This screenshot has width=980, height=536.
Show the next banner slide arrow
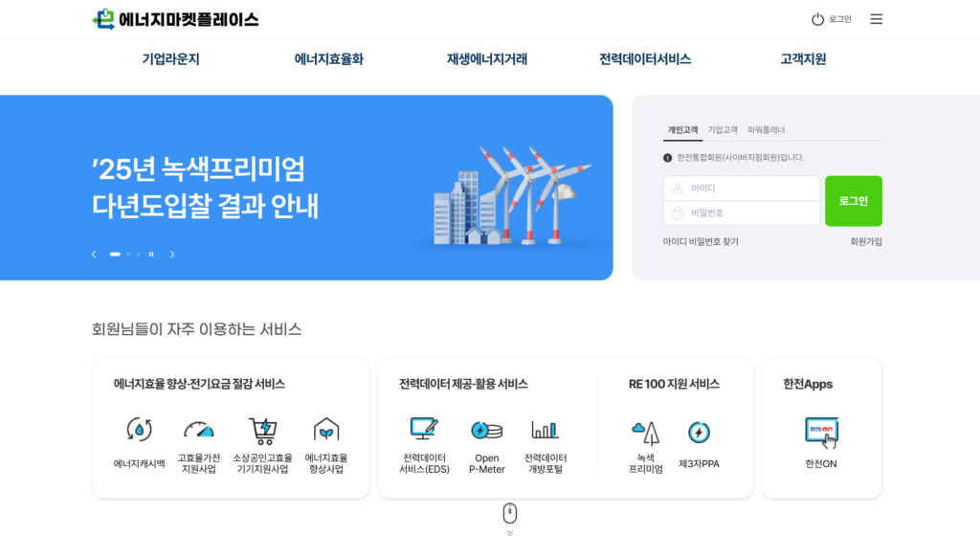[172, 255]
